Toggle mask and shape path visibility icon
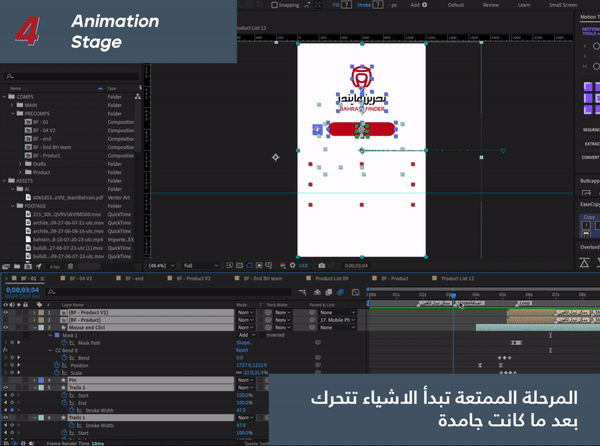Screen dimensions: 600x446 249,265
